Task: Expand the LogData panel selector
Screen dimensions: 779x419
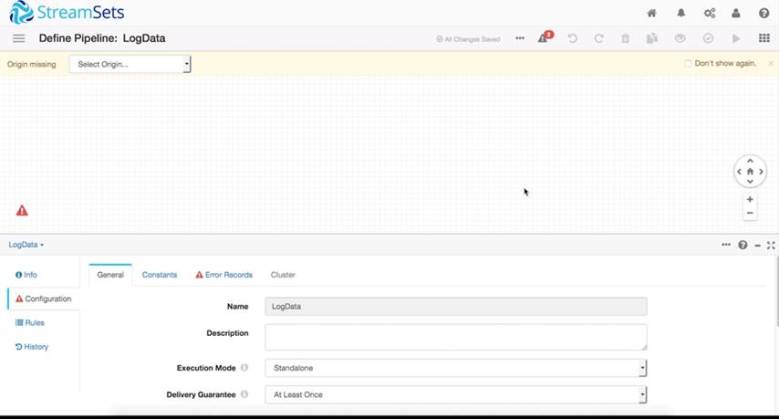Action: (27, 245)
